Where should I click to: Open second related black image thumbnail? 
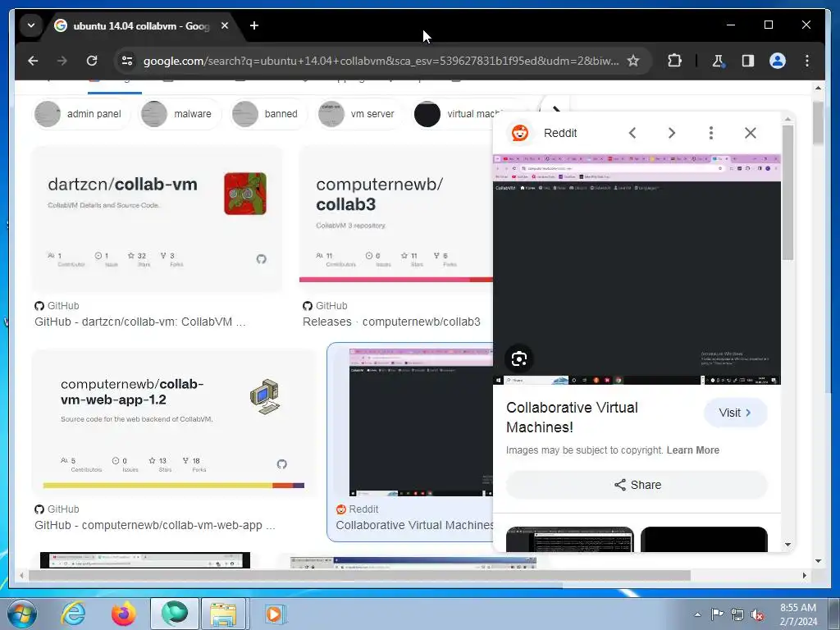tap(704, 539)
